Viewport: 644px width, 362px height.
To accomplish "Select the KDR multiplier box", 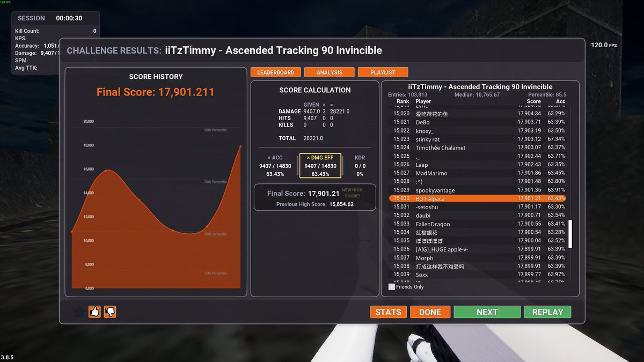I will pyautogui.click(x=360, y=166).
